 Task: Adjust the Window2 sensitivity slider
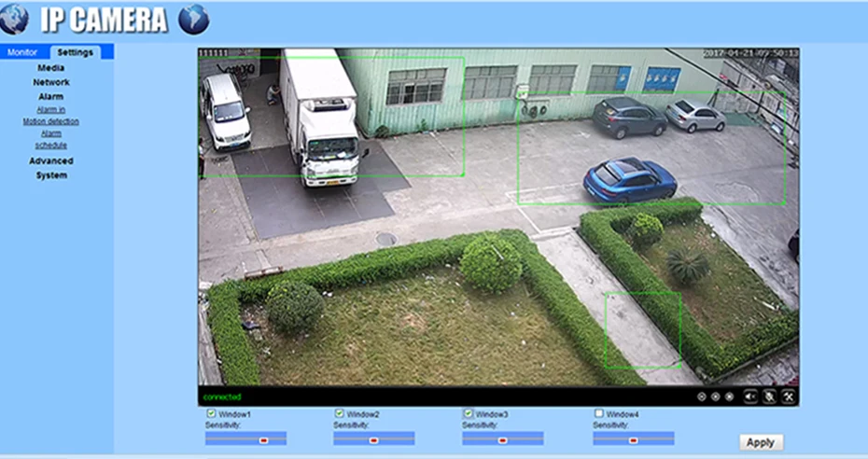(373, 438)
